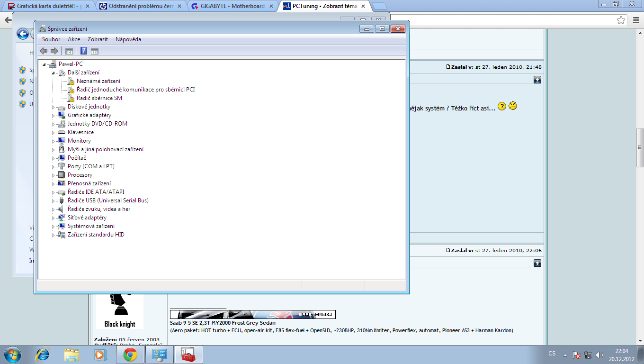The height and width of the screenshot is (364, 644).
Task: Expand the Klávesnice category
Action: 53,133
